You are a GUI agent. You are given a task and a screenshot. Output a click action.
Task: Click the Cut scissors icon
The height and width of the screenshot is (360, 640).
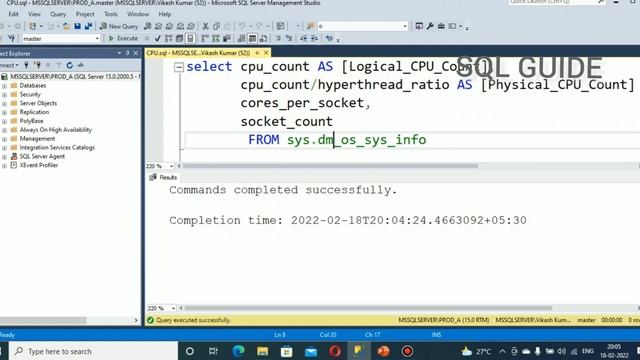pos(206,26)
